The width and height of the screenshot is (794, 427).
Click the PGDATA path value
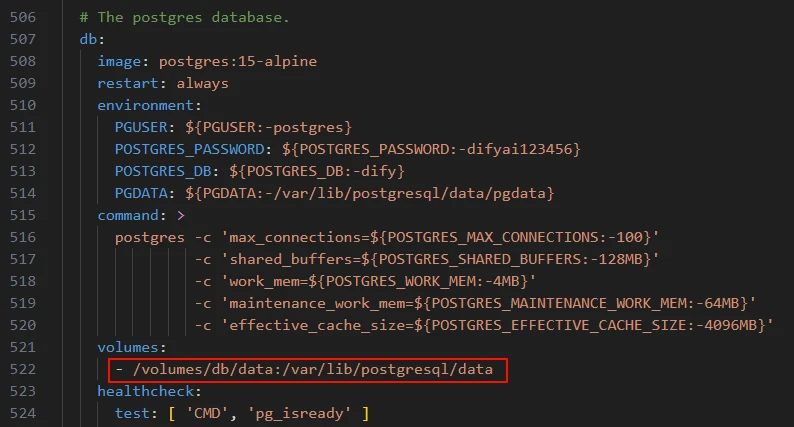point(370,193)
